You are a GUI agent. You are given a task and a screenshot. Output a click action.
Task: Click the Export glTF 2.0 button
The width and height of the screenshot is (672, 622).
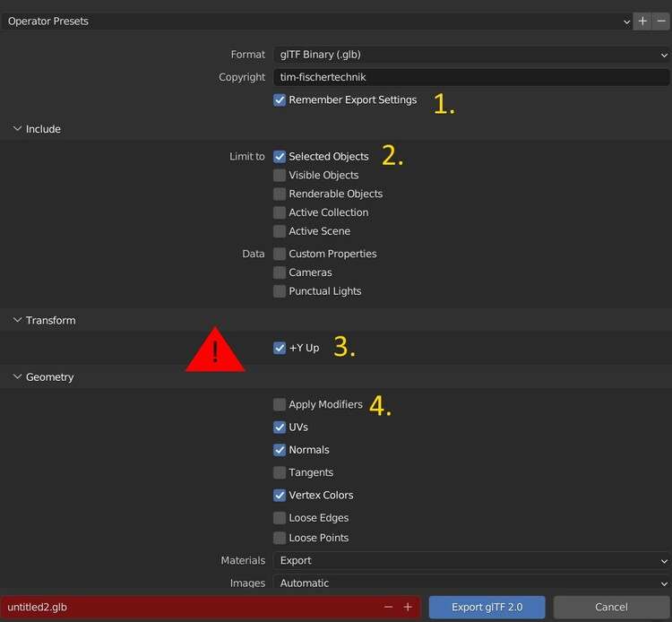coord(488,607)
